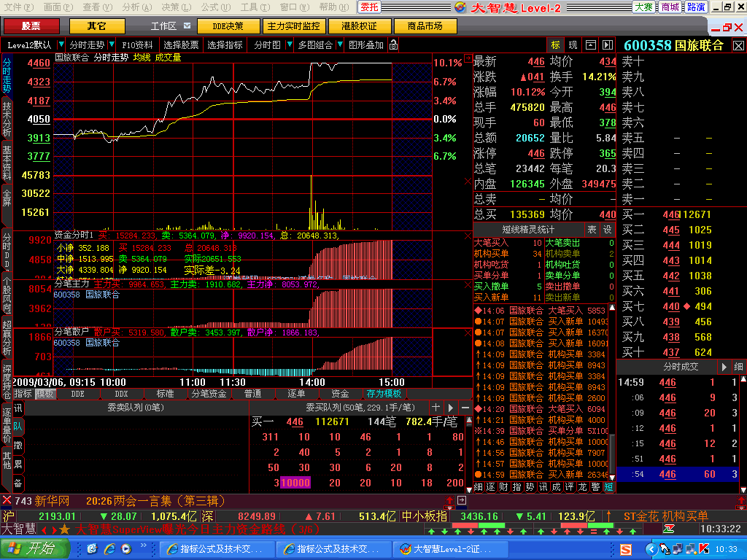Close the 600358 quote panel X

click(x=738, y=46)
